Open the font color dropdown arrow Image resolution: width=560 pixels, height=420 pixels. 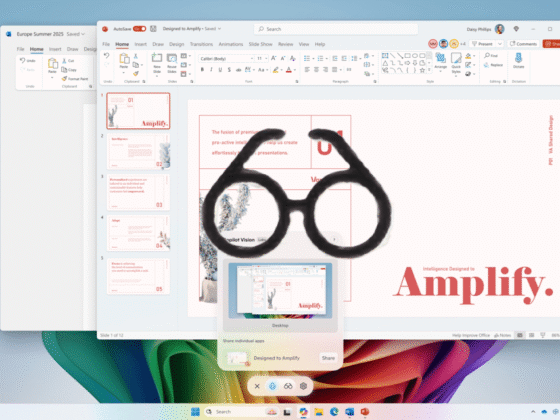coord(295,70)
